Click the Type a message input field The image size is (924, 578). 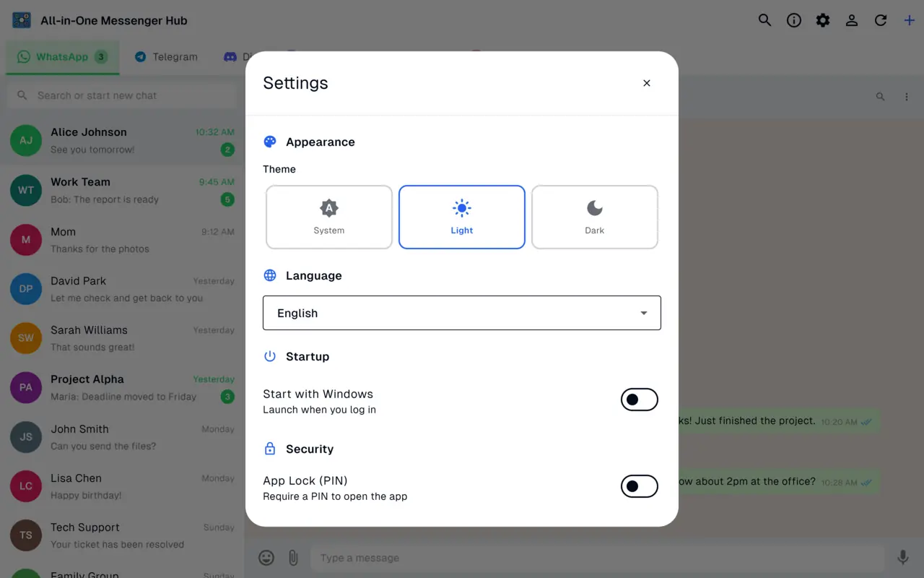coord(598,558)
